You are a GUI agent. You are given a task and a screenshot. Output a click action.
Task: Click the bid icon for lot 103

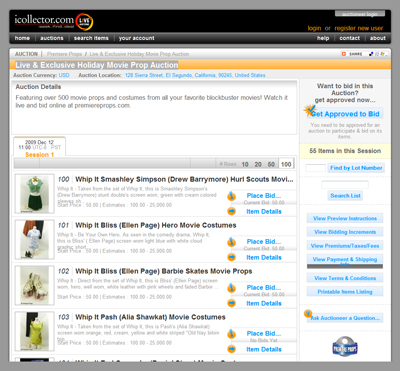point(231,334)
